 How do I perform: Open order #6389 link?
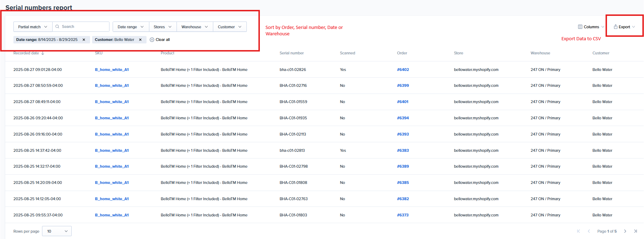pyautogui.click(x=403, y=166)
